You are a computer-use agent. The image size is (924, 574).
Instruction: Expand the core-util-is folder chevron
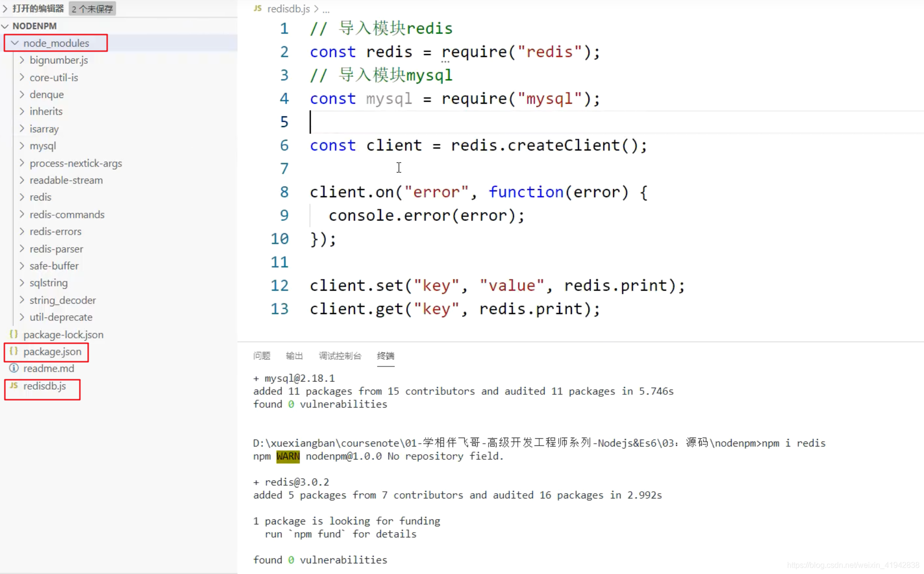[22, 77]
